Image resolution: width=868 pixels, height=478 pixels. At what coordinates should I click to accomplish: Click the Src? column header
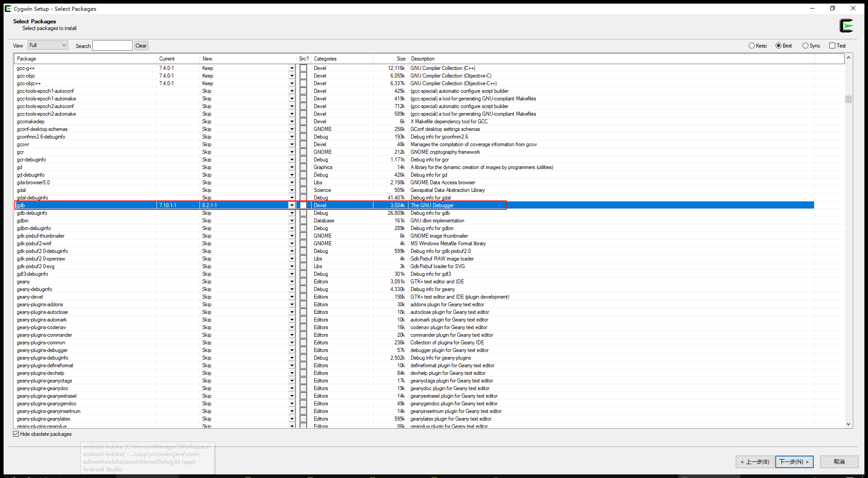(304, 59)
